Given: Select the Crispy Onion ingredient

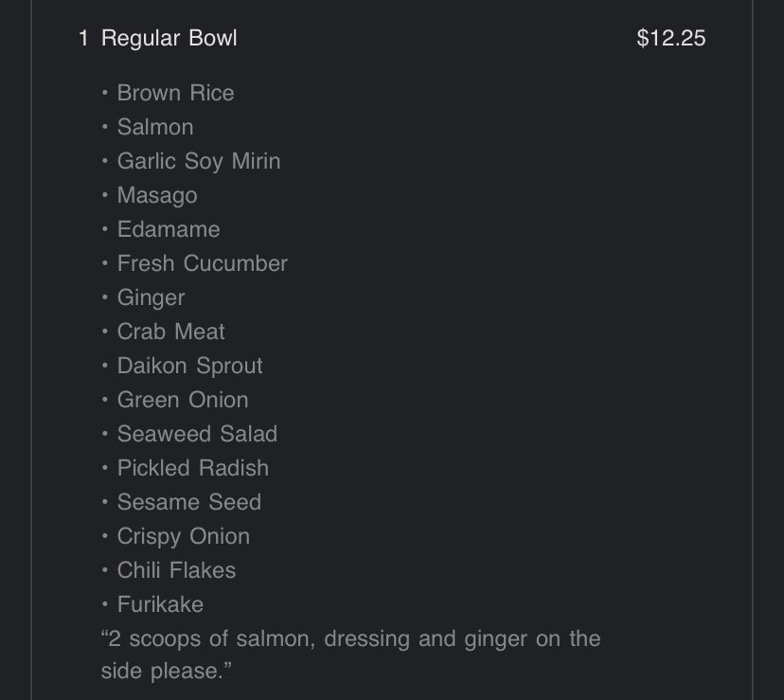Looking at the screenshot, I should tap(183, 536).
